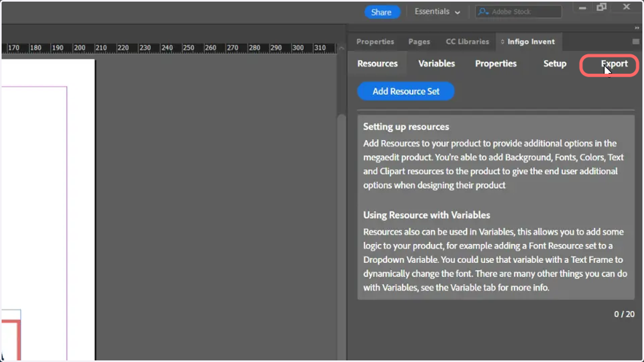The image size is (644, 362).
Task: Open the Resources section of Infigo Invent
Action: point(377,63)
